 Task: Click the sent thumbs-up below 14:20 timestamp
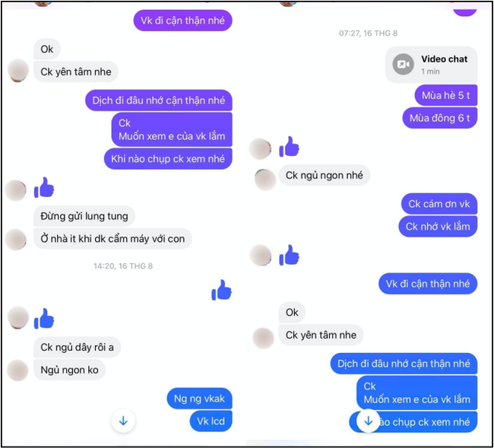(221, 290)
